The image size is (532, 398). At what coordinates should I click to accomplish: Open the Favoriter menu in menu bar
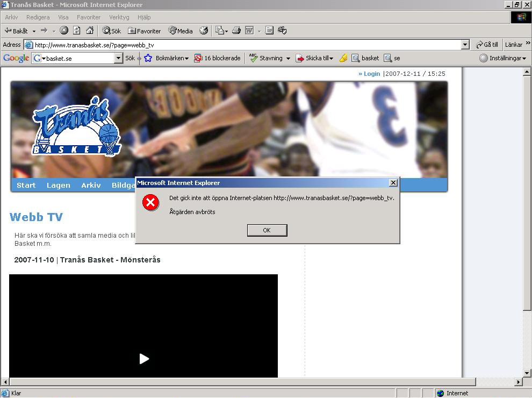(89, 17)
